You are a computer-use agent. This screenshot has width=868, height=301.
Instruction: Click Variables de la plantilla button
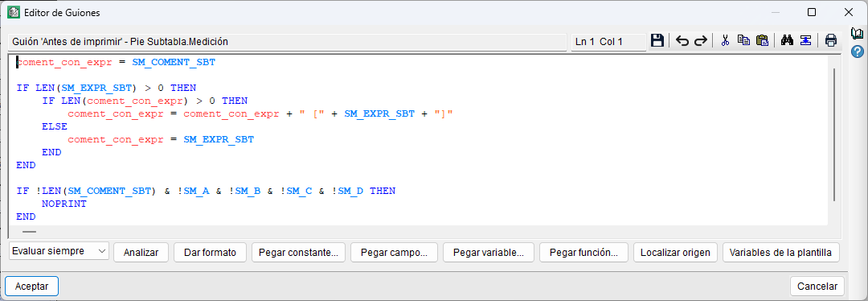click(780, 252)
